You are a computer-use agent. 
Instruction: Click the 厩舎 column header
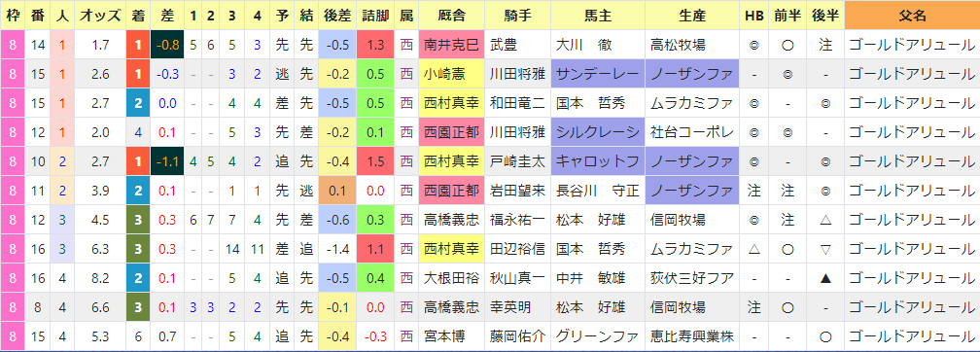(452, 16)
